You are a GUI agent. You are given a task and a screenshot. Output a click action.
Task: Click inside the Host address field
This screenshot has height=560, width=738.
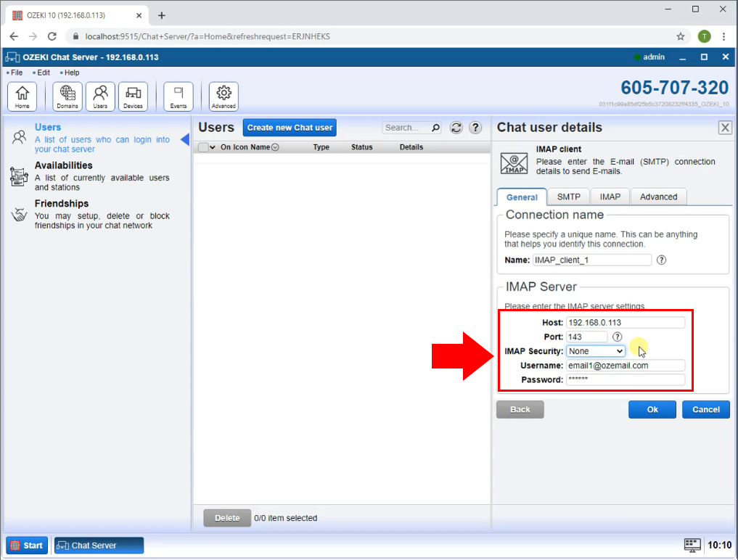(x=626, y=322)
